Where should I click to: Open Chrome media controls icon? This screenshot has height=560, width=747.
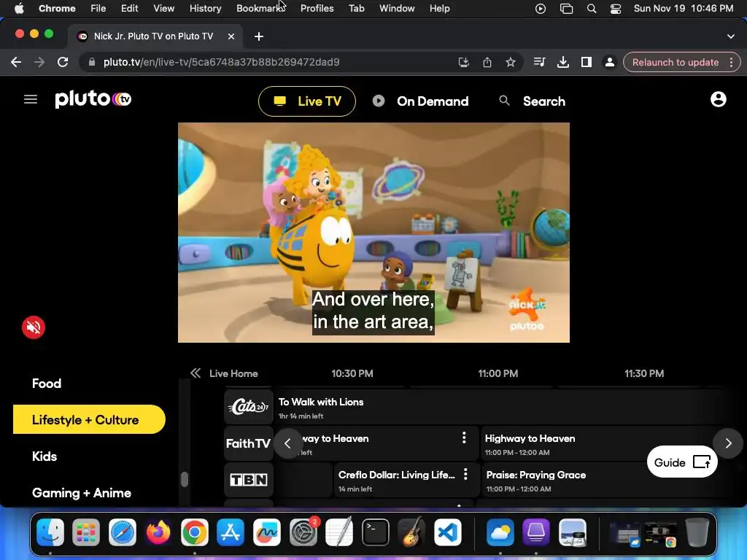point(539,62)
